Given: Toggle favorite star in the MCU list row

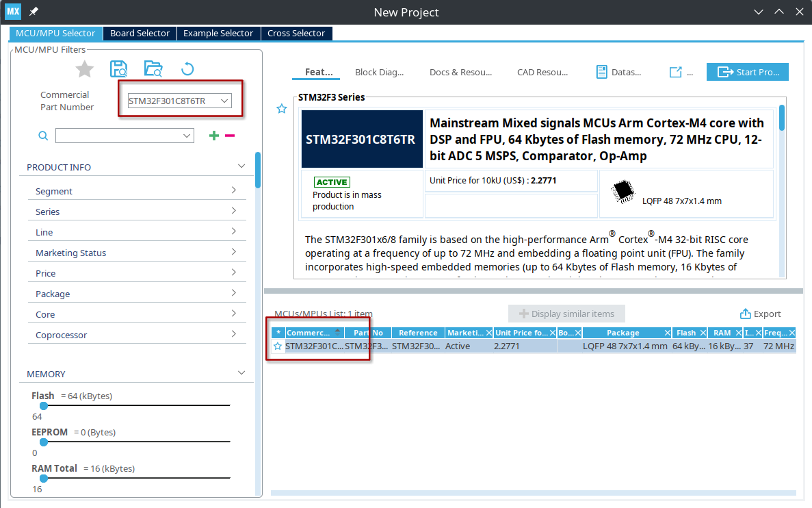Looking at the screenshot, I should [278, 346].
